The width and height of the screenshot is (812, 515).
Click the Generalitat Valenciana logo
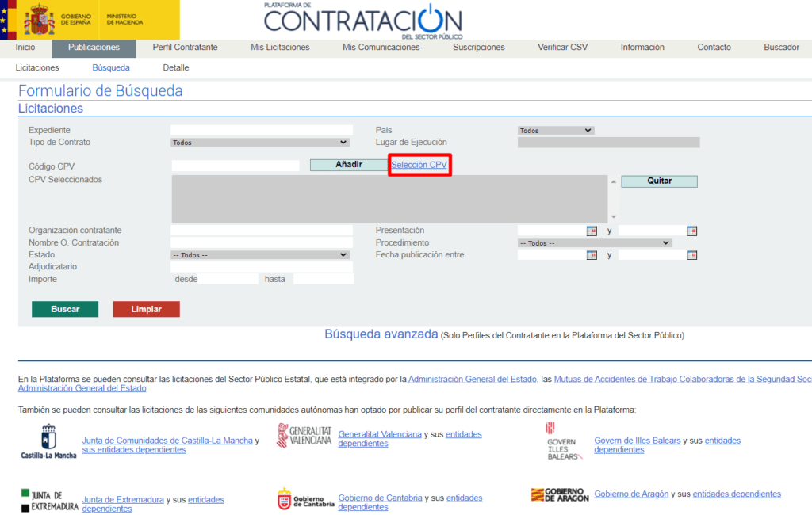[304, 436]
